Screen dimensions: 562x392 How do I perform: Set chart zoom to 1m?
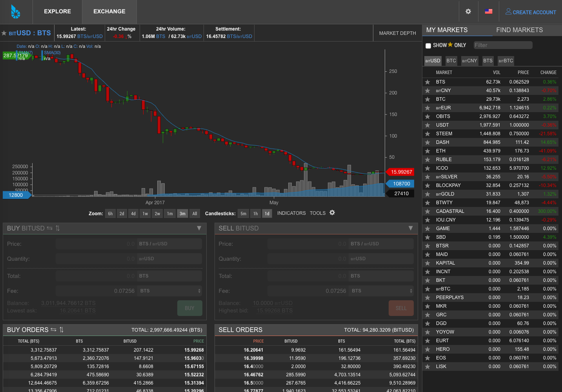click(170, 214)
